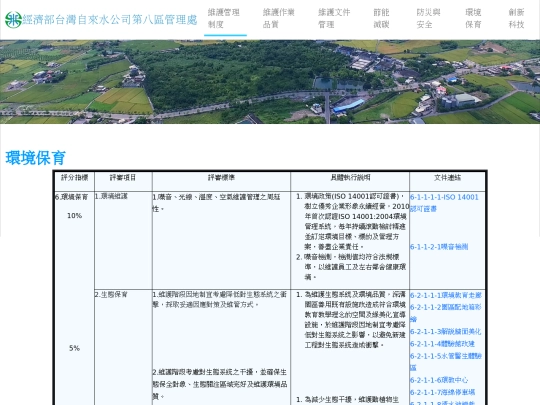Click the 具體執行說明 column header

(x=350, y=177)
